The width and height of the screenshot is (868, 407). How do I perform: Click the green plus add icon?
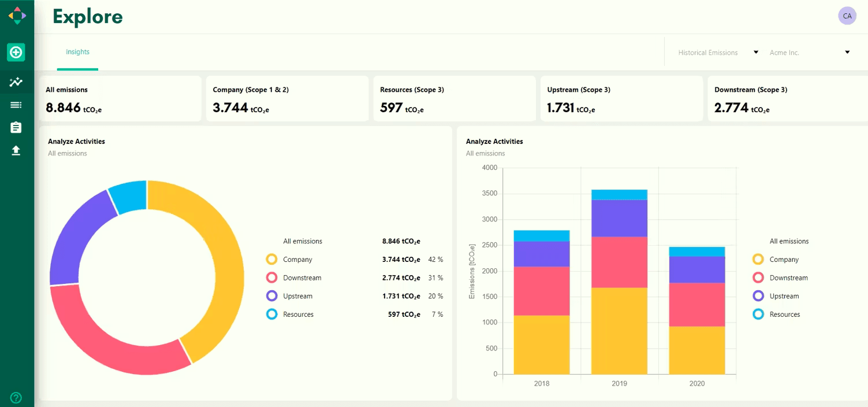[x=16, y=53]
